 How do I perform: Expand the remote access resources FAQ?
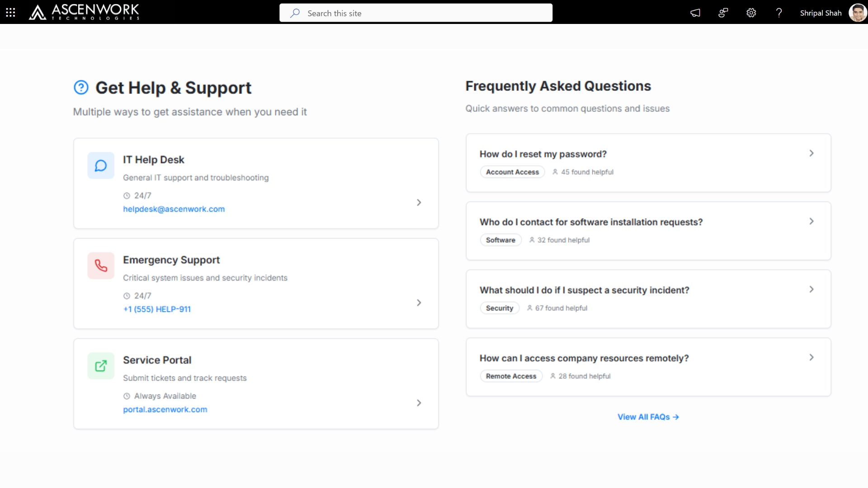(x=811, y=357)
